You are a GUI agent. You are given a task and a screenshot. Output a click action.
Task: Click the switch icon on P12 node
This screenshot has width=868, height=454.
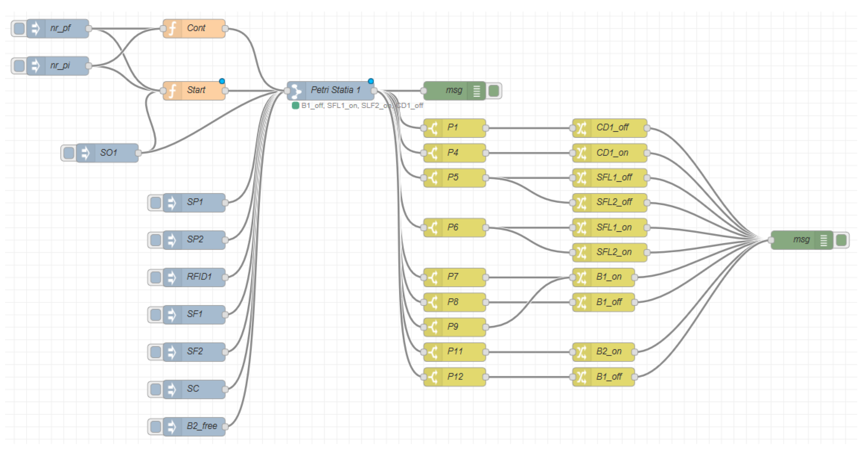tap(433, 377)
